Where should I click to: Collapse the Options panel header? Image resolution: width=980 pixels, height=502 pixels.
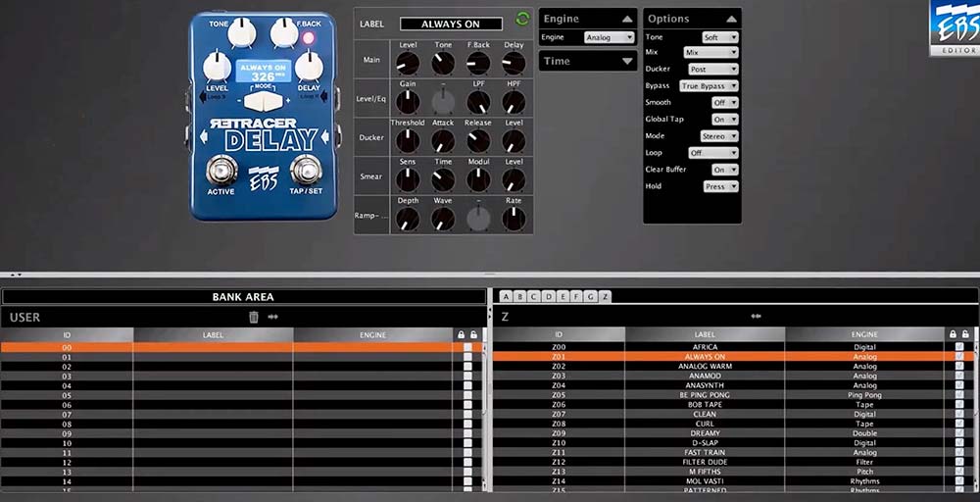[693, 19]
